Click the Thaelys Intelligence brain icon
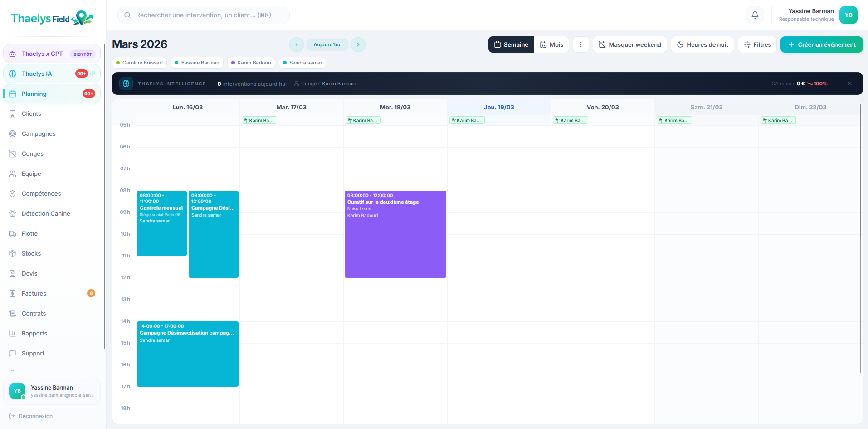This screenshot has width=868, height=429. (x=126, y=84)
